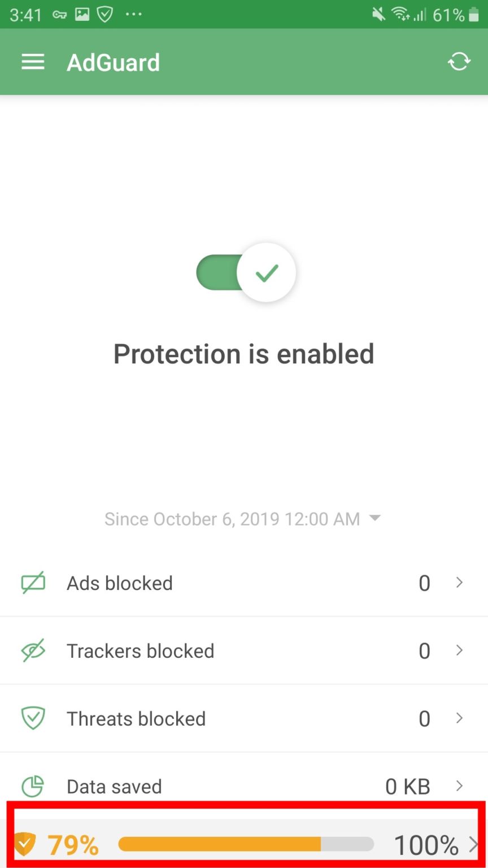The width and height of the screenshot is (488, 868).
Task: Tap the 'Protection is enabled' status text
Action: (244, 354)
